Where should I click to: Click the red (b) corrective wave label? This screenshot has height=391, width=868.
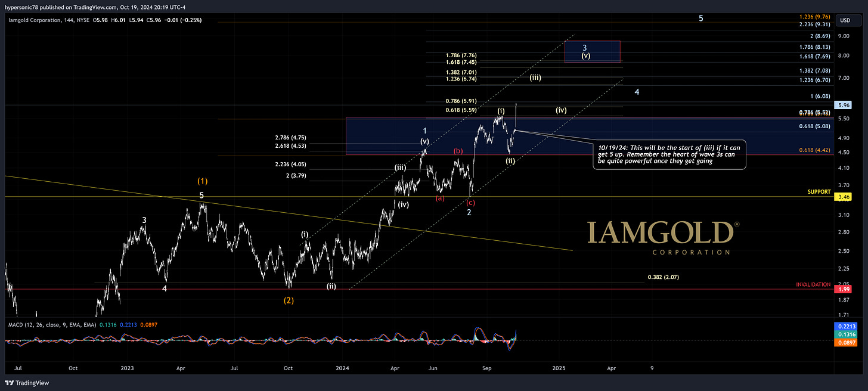(x=458, y=151)
